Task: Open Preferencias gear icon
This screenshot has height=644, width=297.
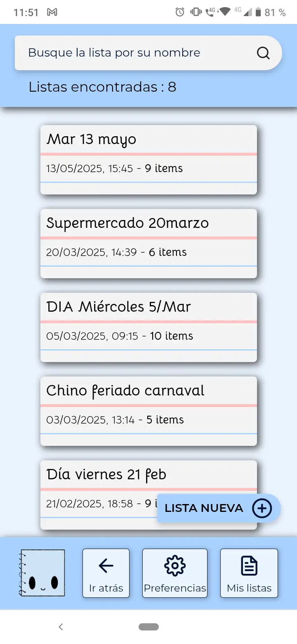Action: point(175,566)
